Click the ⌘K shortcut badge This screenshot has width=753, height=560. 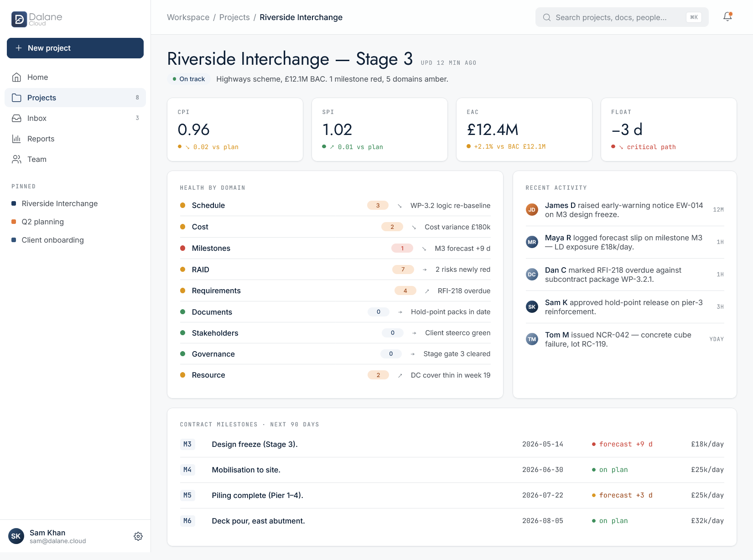tap(694, 17)
